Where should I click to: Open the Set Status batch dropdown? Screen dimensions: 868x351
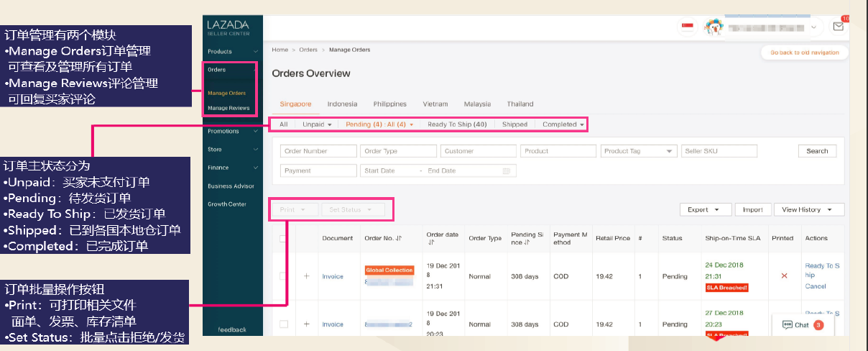coord(353,209)
